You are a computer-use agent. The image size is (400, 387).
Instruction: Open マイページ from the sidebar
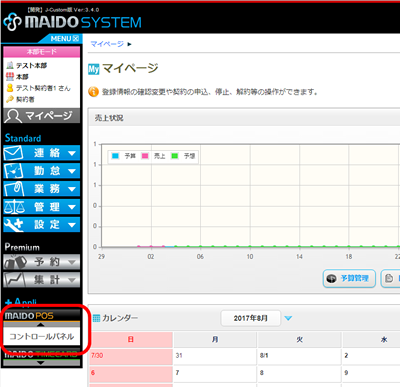pyautogui.click(x=42, y=116)
